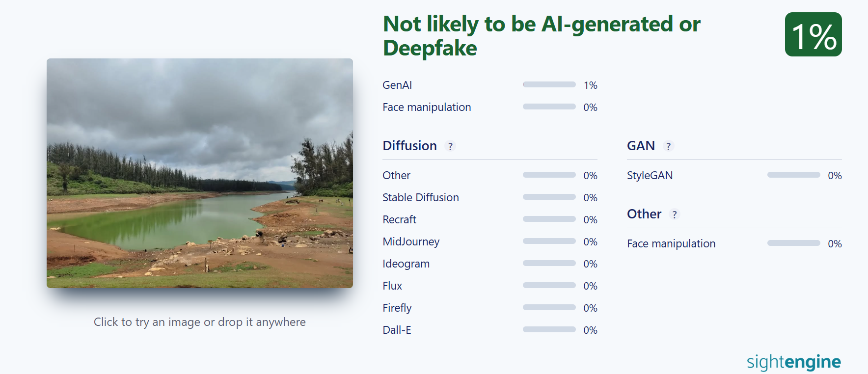
Task: Click the Diffusion help question mark icon
Action: (450, 146)
